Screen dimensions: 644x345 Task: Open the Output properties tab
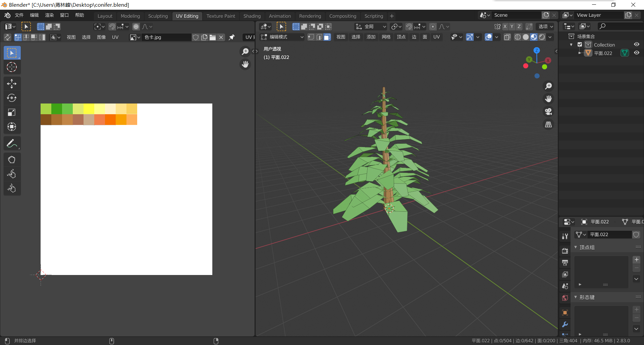[x=565, y=263]
